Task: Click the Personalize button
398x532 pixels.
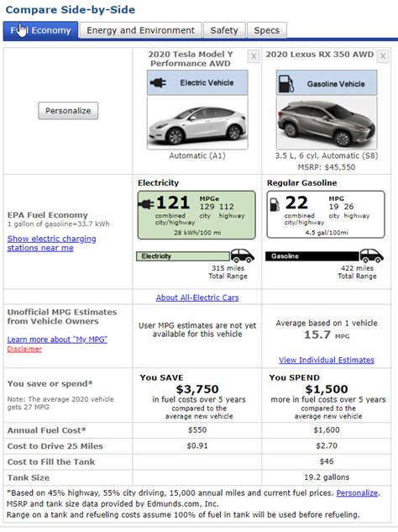Action: point(68,111)
